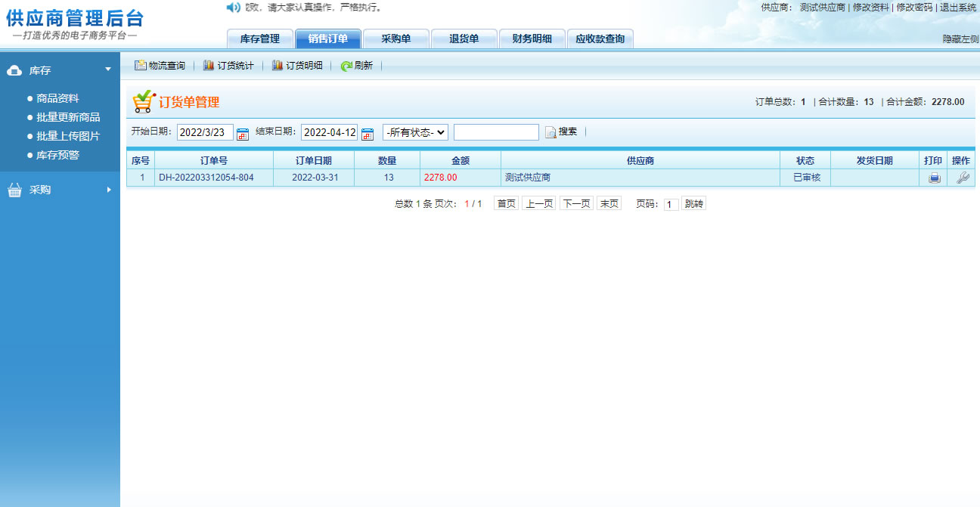
Task: Switch to 采购单 tab
Action: (x=395, y=39)
